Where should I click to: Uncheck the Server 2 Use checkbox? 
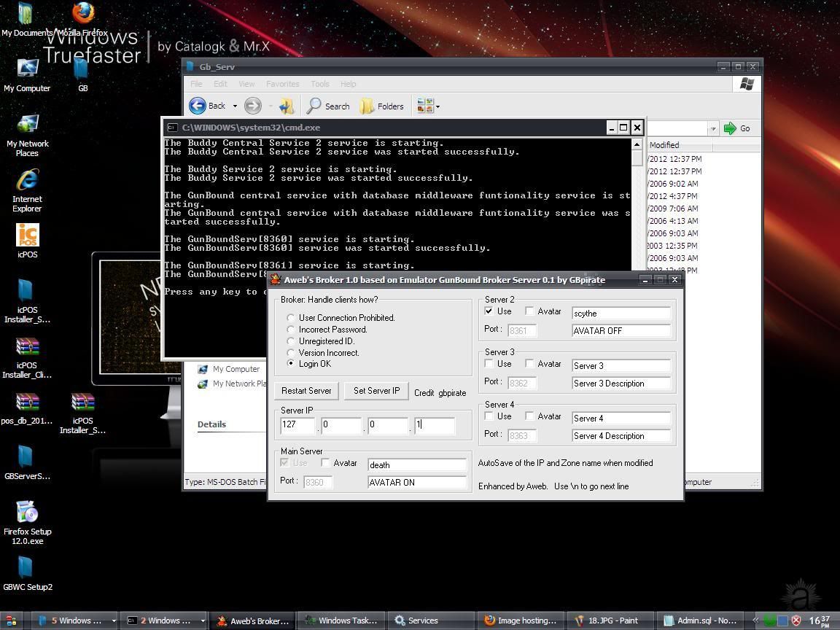489,311
